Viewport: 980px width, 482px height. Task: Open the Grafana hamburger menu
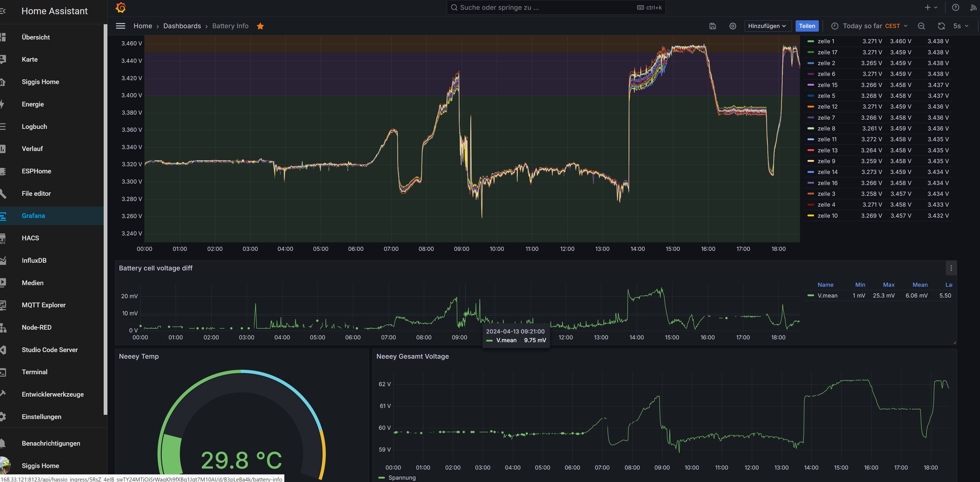[x=121, y=26]
